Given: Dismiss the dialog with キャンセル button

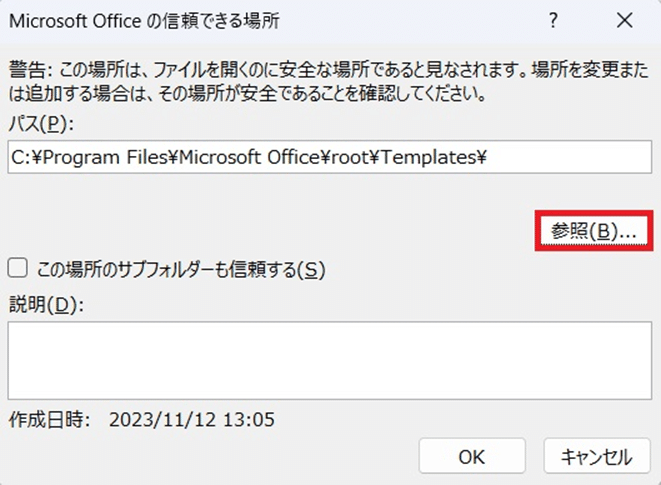Looking at the screenshot, I should coord(597,457).
